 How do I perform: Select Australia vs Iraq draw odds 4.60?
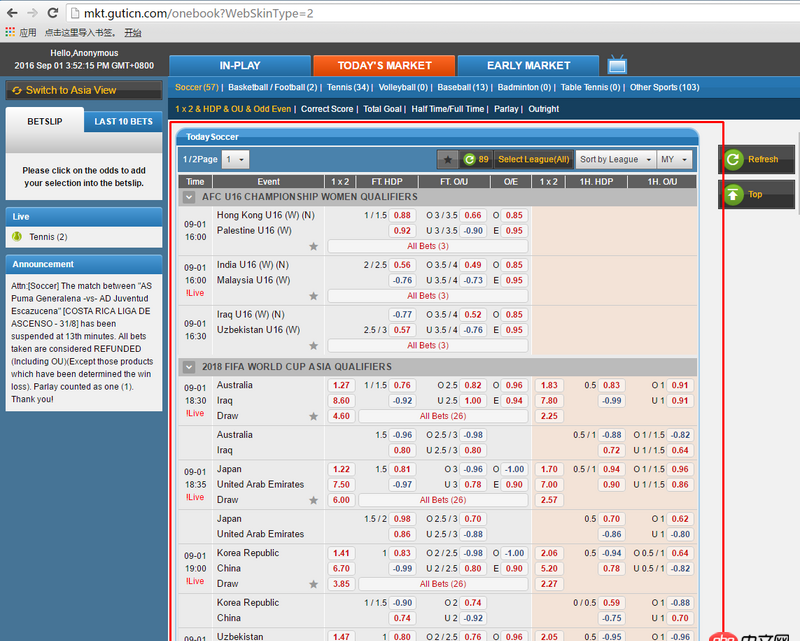341,416
